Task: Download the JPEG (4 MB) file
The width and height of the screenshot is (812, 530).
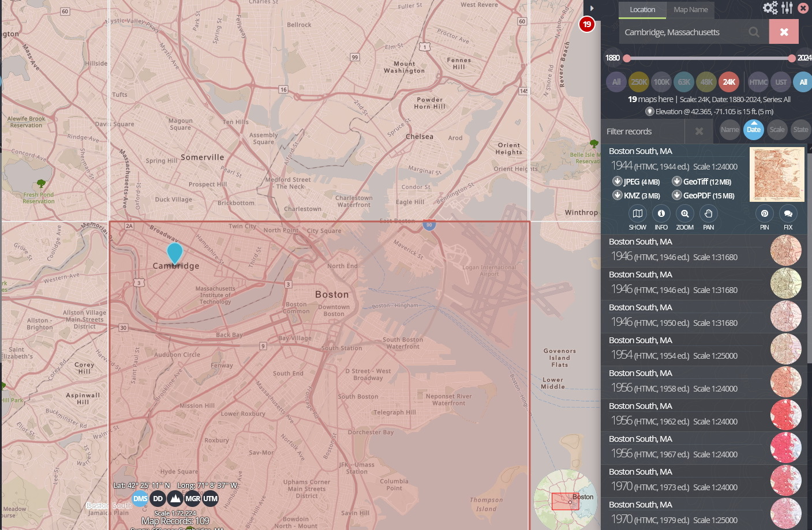Action: pos(636,182)
